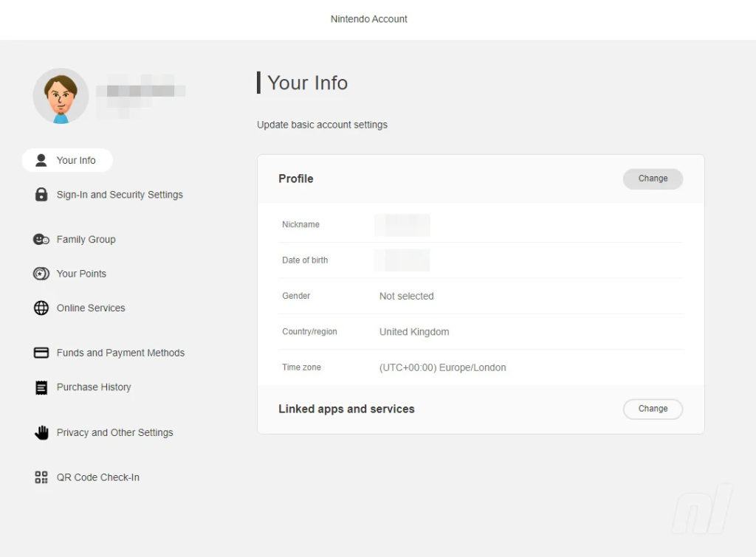Click the globe icon for Online Services
This screenshot has height=557, width=756.
41,308
